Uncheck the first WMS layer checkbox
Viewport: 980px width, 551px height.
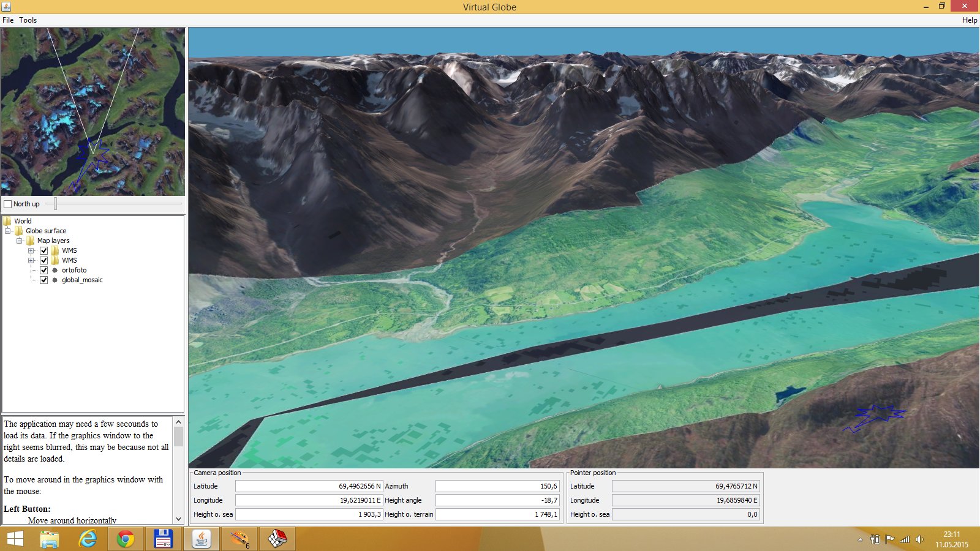[x=43, y=250]
